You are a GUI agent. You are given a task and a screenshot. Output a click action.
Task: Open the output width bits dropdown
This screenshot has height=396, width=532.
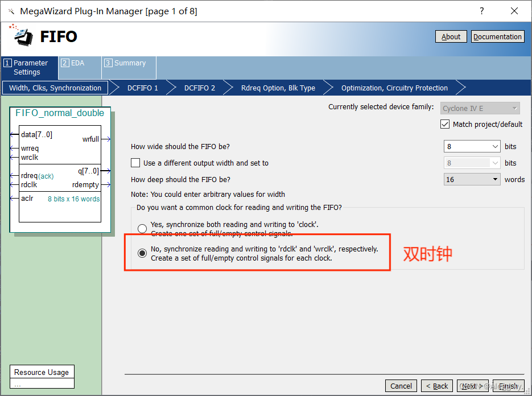pyautogui.click(x=472, y=163)
